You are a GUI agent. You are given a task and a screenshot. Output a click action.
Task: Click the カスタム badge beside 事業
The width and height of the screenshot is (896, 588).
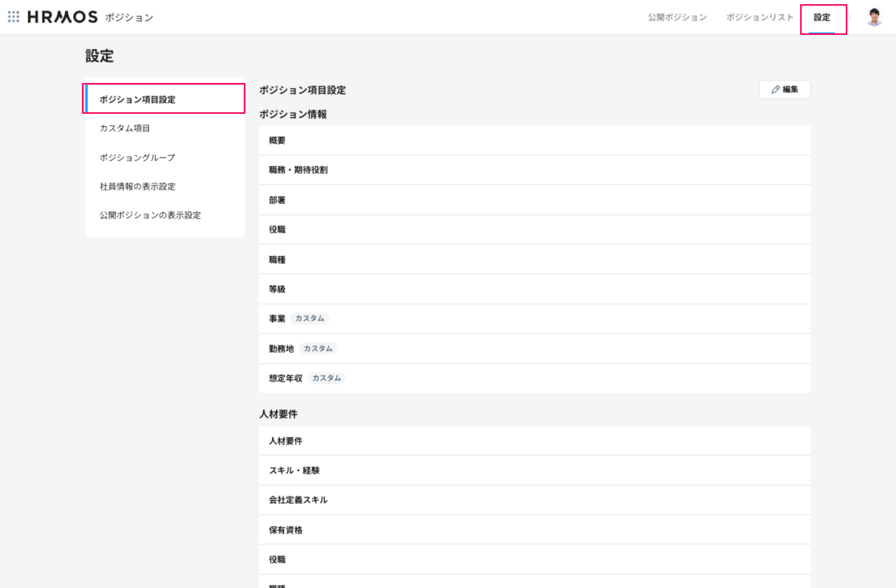click(x=309, y=318)
